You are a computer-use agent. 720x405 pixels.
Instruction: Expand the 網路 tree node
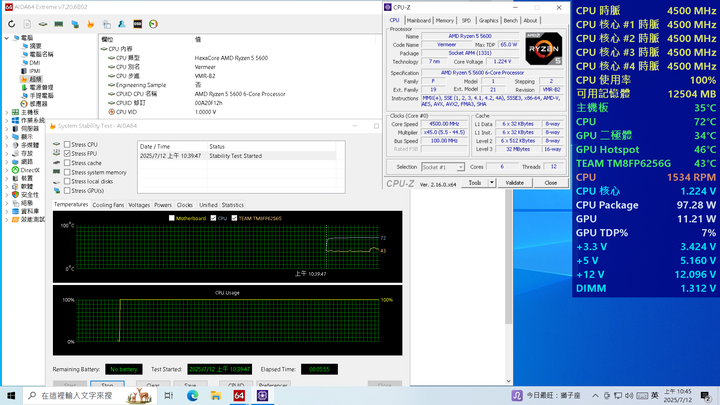pyautogui.click(x=6, y=162)
